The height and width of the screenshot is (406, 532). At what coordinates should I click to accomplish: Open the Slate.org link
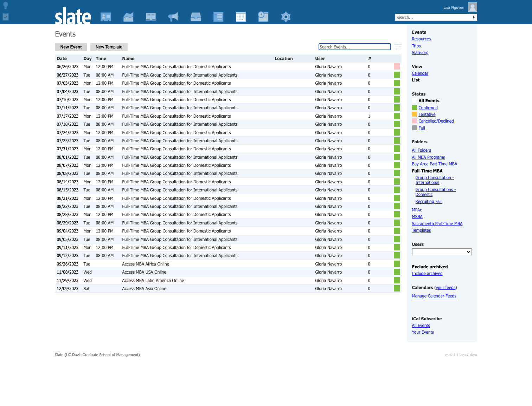[420, 53]
